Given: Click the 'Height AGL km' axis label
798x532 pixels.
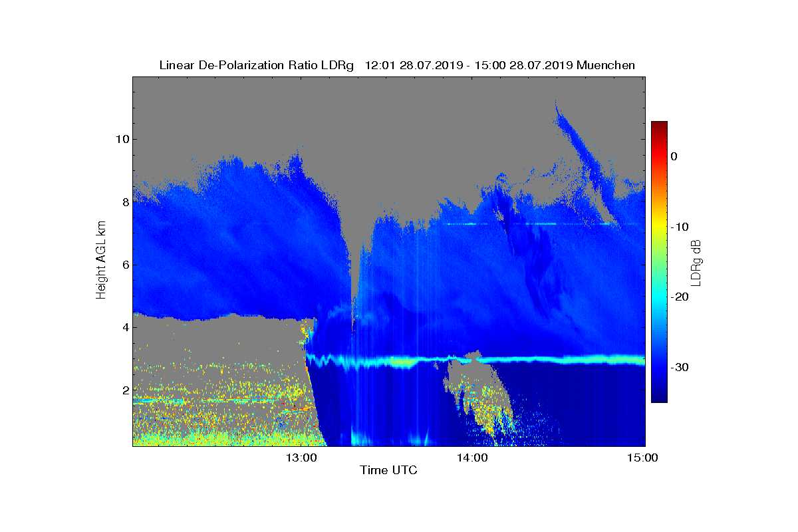Looking at the screenshot, I should 101,261.
